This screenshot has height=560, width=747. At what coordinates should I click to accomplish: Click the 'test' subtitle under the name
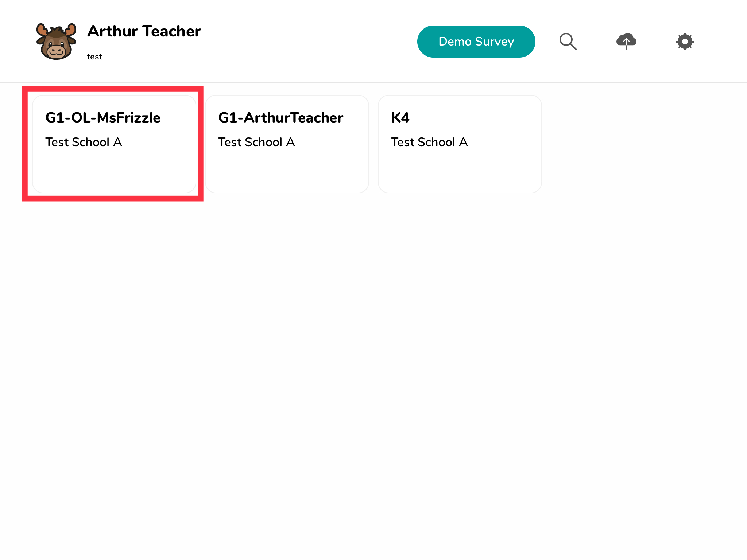[94, 57]
